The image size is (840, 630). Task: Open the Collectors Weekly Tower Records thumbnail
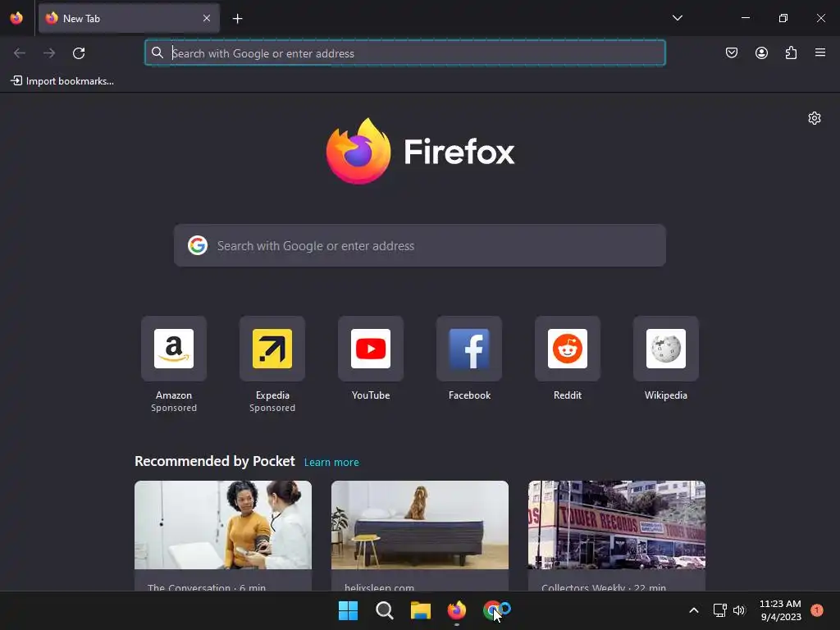tap(617, 525)
